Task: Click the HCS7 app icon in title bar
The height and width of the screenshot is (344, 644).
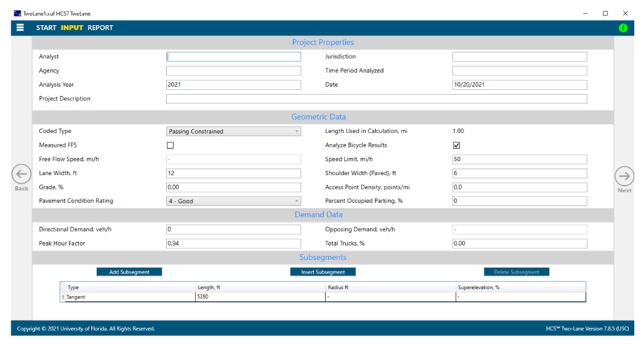Action: (x=17, y=14)
